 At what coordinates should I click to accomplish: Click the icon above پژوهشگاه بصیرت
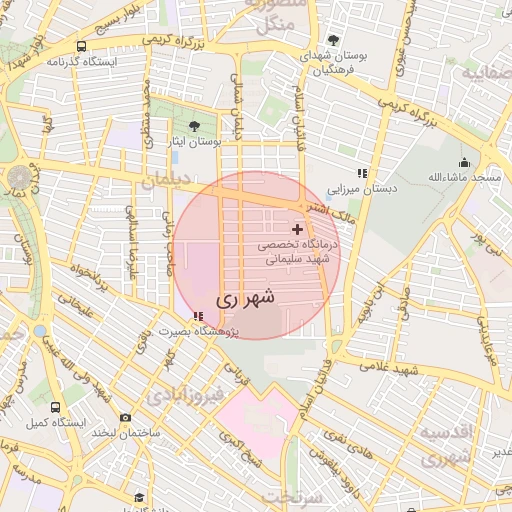point(199,316)
